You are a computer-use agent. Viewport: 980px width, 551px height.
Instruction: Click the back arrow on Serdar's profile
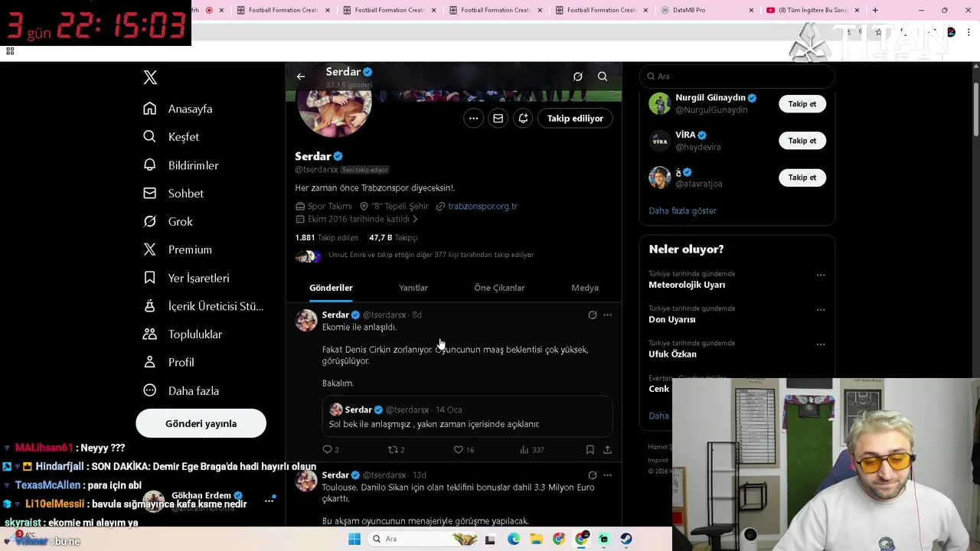coord(301,77)
